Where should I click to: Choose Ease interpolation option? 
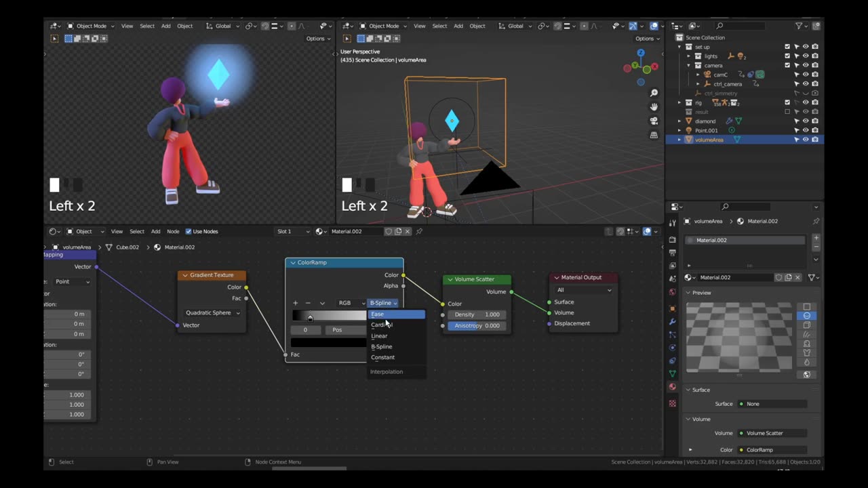(x=396, y=314)
